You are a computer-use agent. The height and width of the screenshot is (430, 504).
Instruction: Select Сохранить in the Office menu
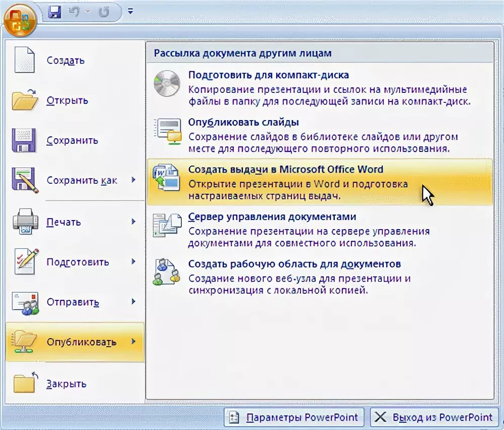(x=75, y=140)
